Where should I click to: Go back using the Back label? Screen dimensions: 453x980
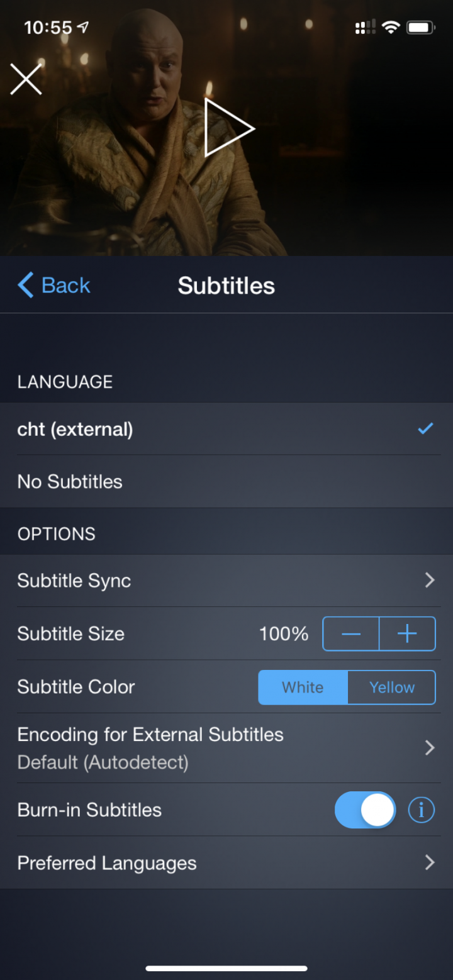point(65,286)
